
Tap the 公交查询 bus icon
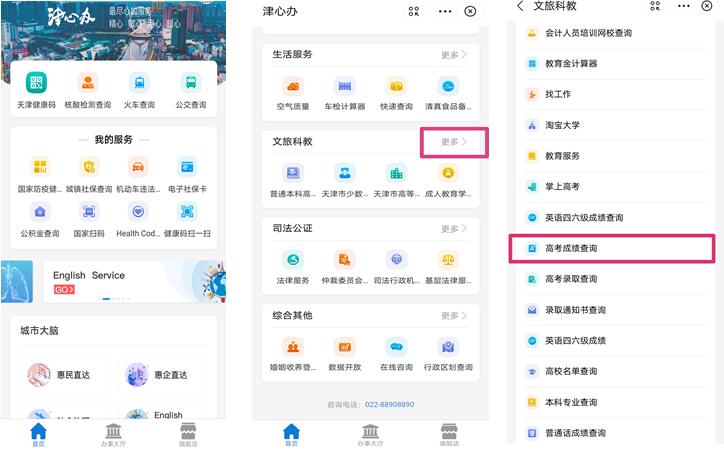tap(190, 84)
